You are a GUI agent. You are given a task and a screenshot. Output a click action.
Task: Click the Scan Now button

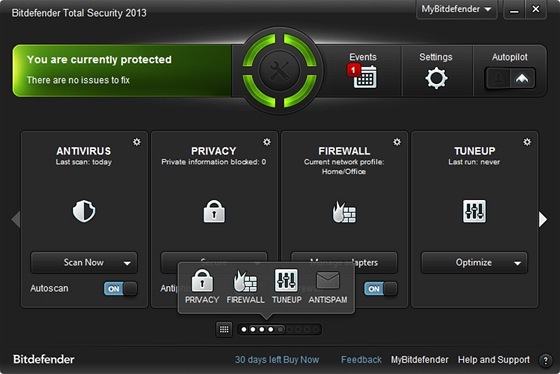click(x=84, y=263)
